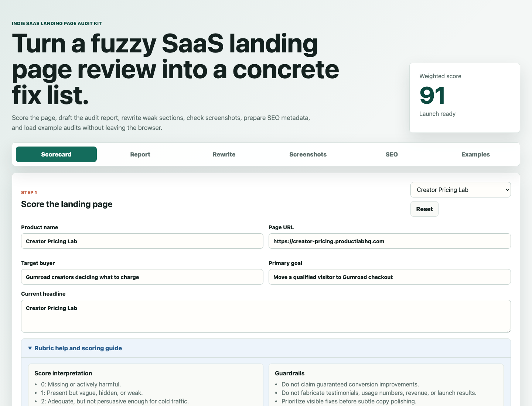This screenshot has height=406, width=532.
Task: Click inside the Current headline textarea
Action: pos(266,316)
